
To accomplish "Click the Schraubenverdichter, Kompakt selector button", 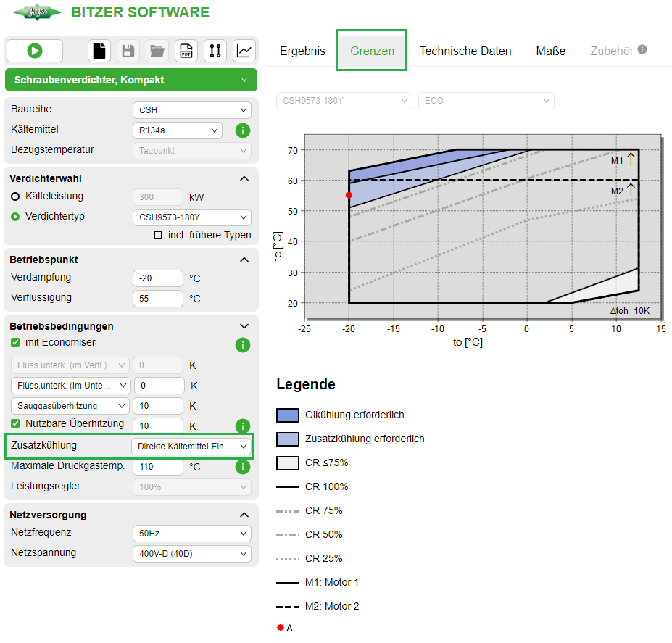I will [x=130, y=80].
